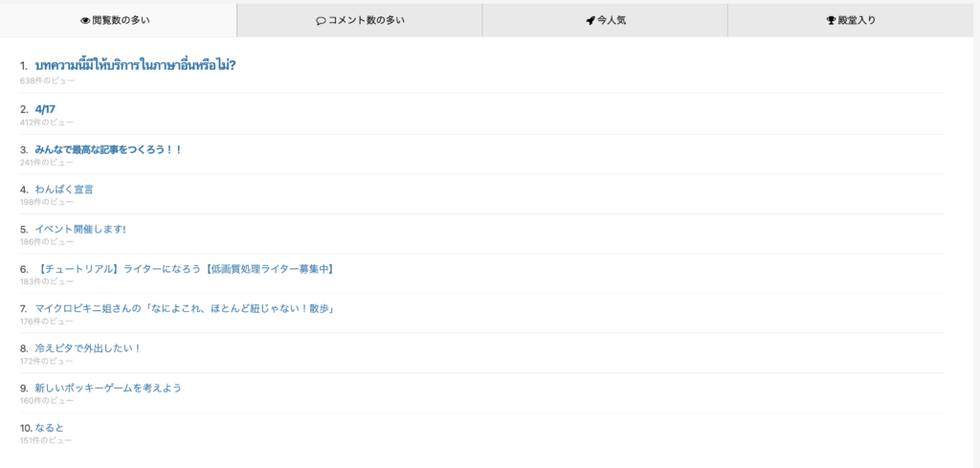Click the わんぱく宣言 link
This screenshot has height=468, width=980.
click(64, 189)
